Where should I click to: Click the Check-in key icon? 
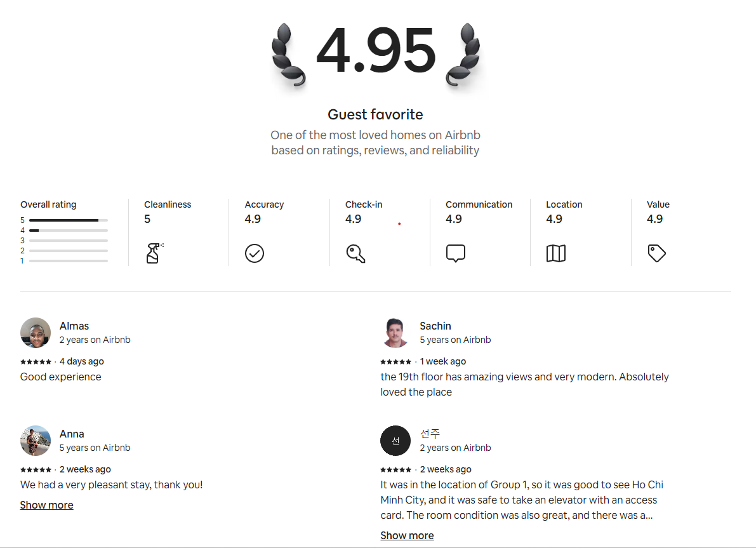tap(355, 253)
